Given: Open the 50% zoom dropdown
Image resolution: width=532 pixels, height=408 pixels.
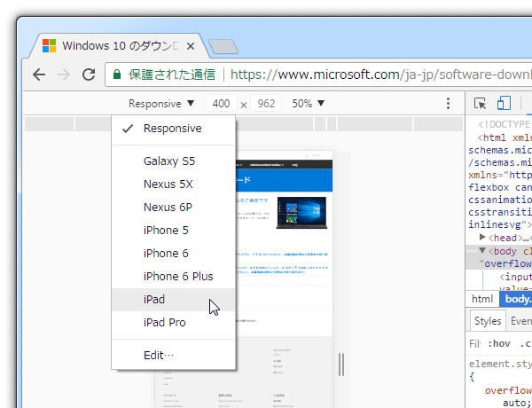Looking at the screenshot, I should (x=309, y=103).
